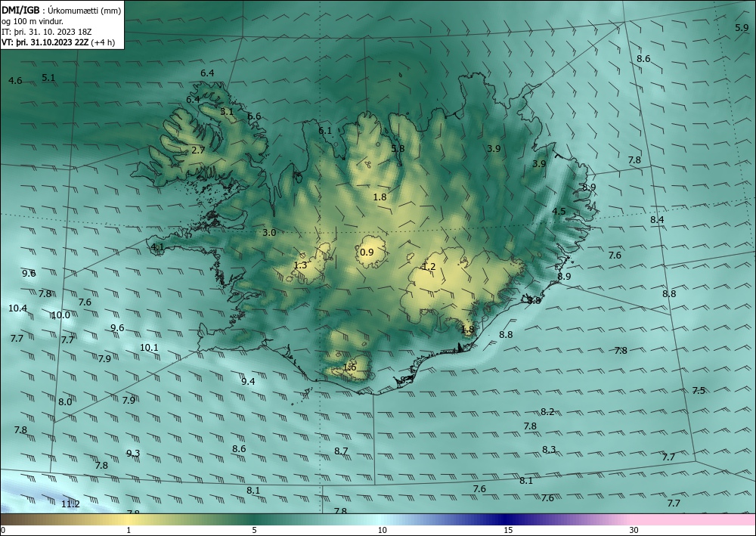The width and height of the screenshot is (756, 536).
Task: Click the 3.1 value in the Westfjords
Action: coord(227,111)
